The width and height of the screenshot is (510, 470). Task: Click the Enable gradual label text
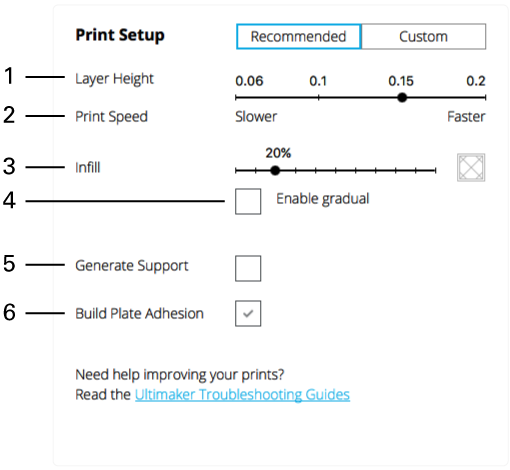coord(323,199)
